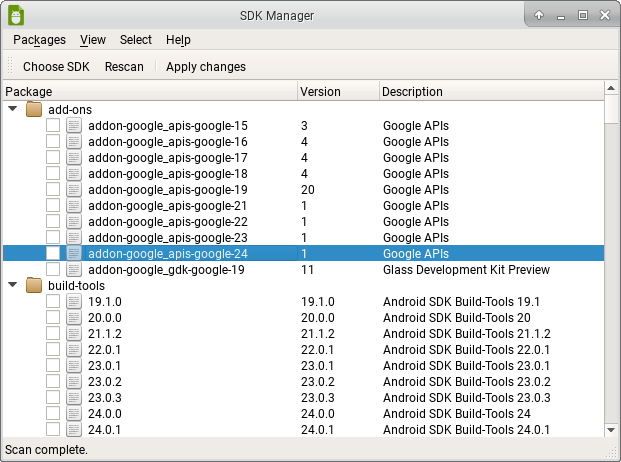Click Rescan in the toolbar
The width and height of the screenshot is (621, 462).
pos(124,67)
